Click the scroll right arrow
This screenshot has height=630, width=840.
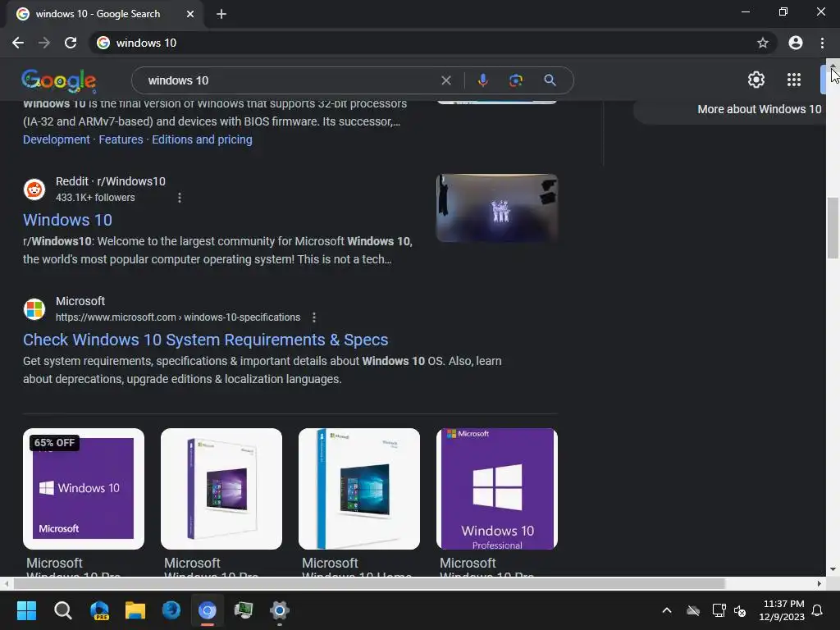819,583
